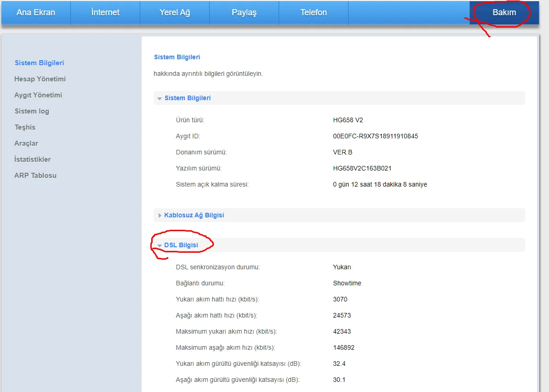Go to the Telefon tab
Image resolution: width=549 pixels, height=392 pixels.
pyautogui.click(x=314, y=12)
